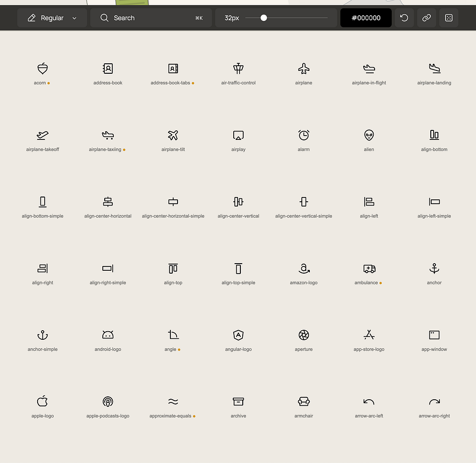Select the air-traffic-control icon
476x463 pixels.
(238, 69)
